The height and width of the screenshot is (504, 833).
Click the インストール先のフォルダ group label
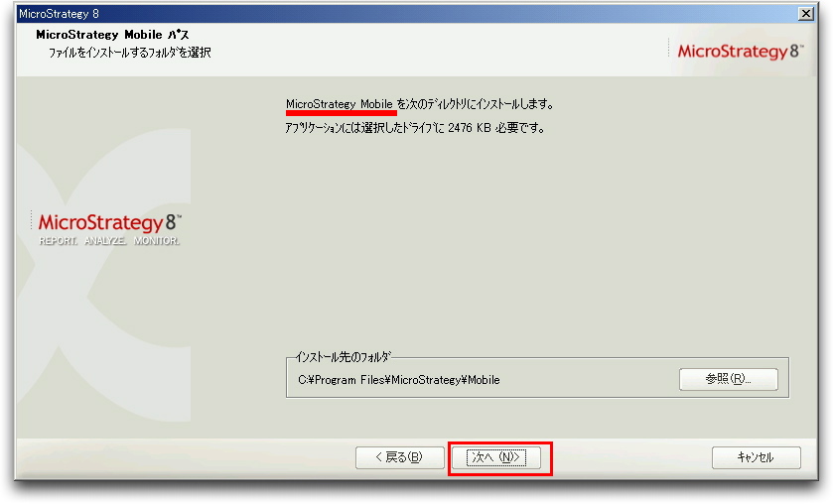[343, 357]
